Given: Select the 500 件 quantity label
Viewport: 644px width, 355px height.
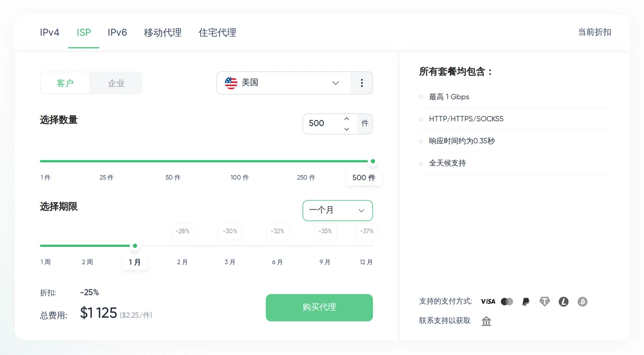Looking at the screenshot, I should (x=364, y=178).
